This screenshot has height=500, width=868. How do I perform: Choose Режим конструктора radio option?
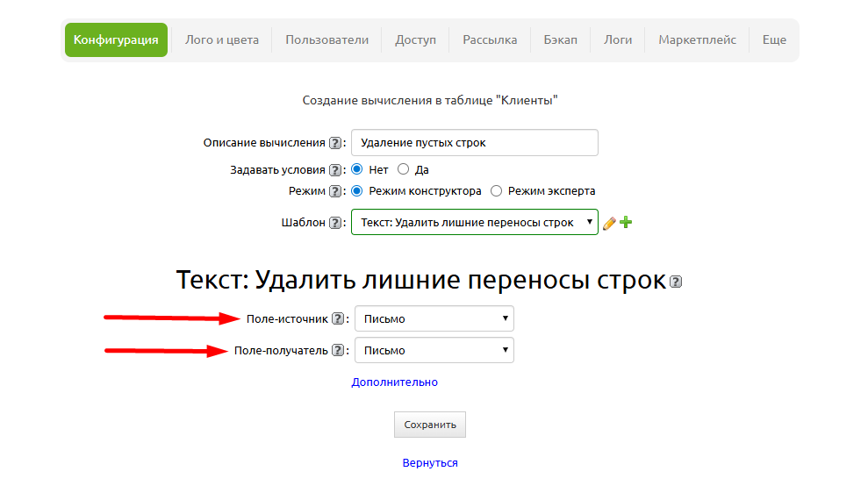(357, 190)
